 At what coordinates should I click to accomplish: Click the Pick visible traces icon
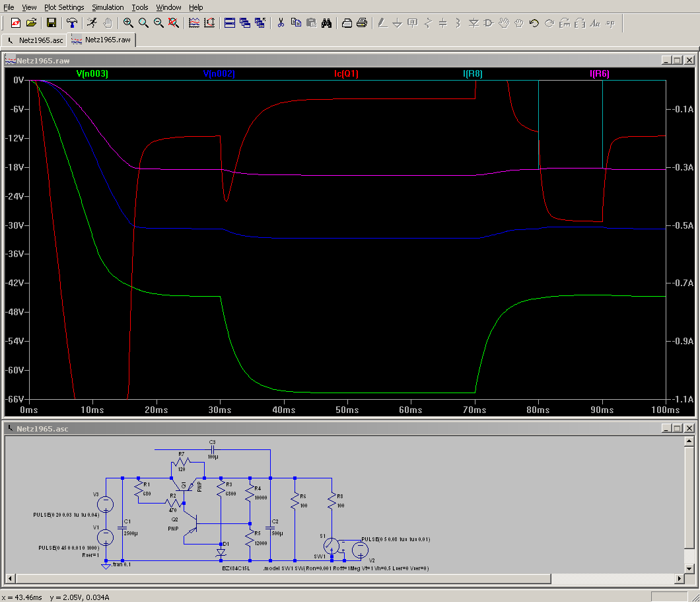(x=209, y=22)
